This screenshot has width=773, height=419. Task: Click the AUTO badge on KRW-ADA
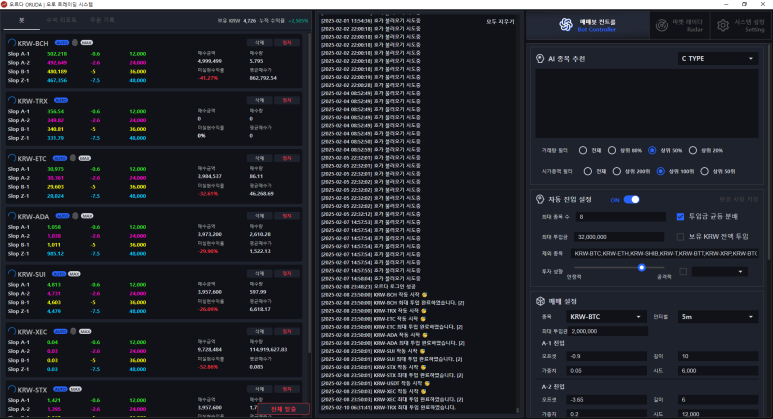[63, 216]
